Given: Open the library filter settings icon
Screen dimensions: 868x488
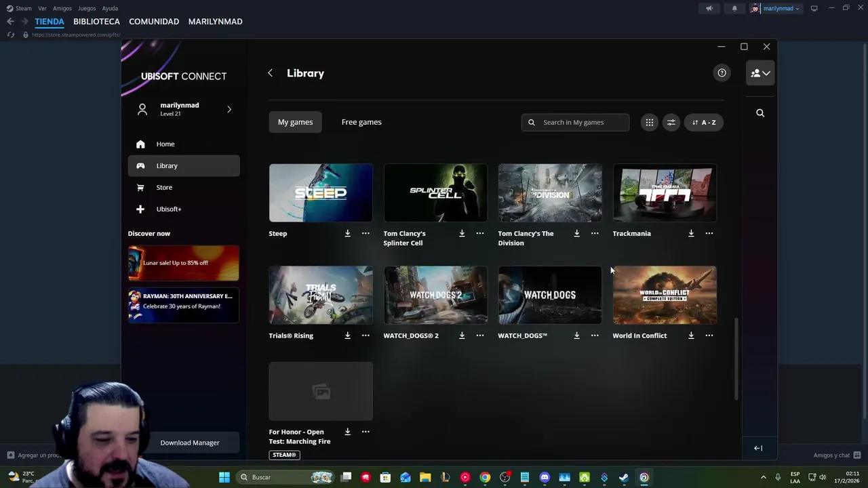Looking at the screenshot, I should coord(671,122).
